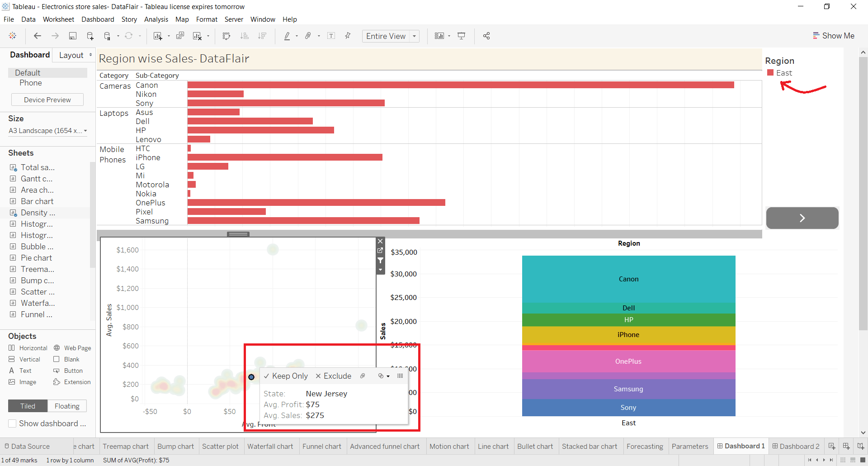Open the Analysis menu
Image resolution: width=868 pixels, height=466 pixels.
coord(156,19)
